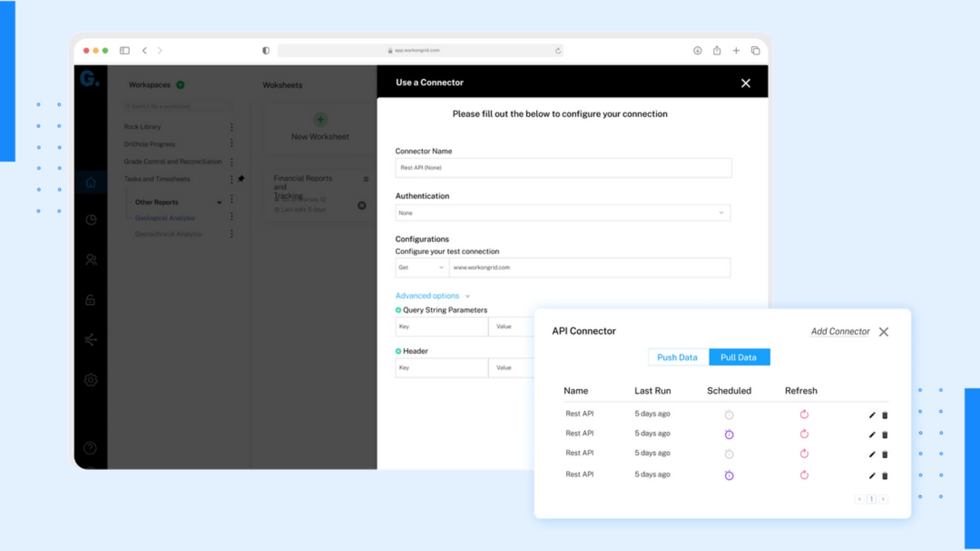Unpin Tasks and Timesheets workspace
This screenshot has height=551, width=980.
pyautogui.click(x=242, y=179)
